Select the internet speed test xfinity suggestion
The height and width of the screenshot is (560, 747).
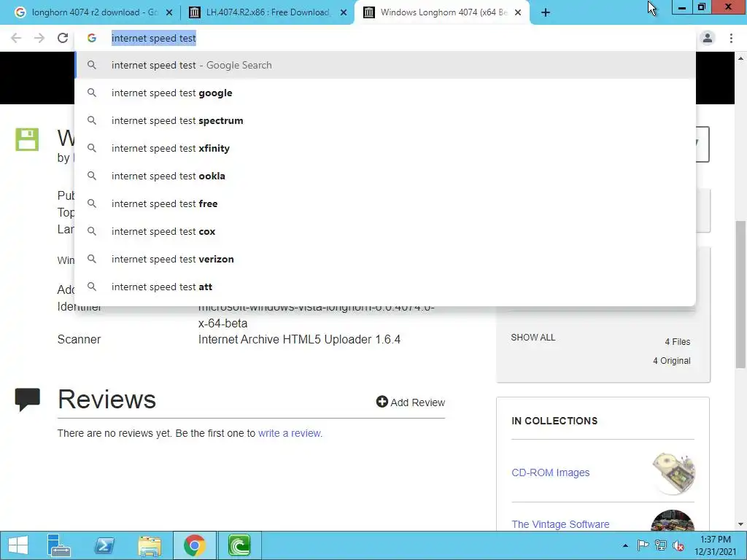pyautogui.click(x=385, y=148)
